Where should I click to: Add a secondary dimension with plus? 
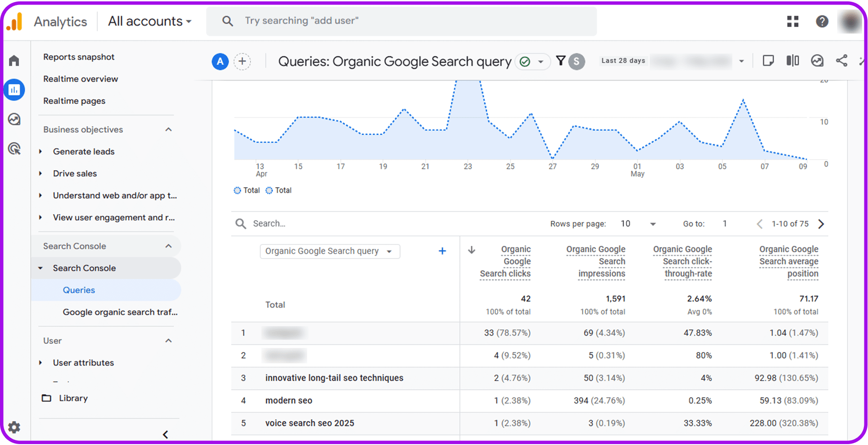(442, 251)
